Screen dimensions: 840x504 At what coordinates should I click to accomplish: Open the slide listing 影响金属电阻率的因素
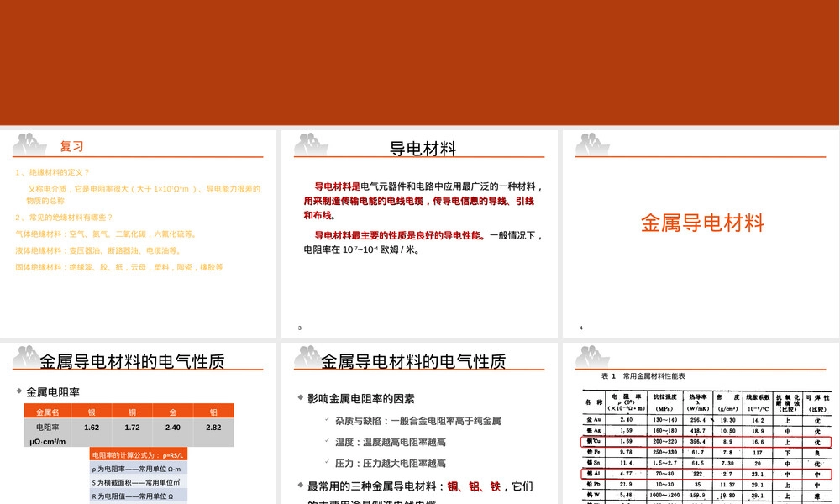pos(419,423)
